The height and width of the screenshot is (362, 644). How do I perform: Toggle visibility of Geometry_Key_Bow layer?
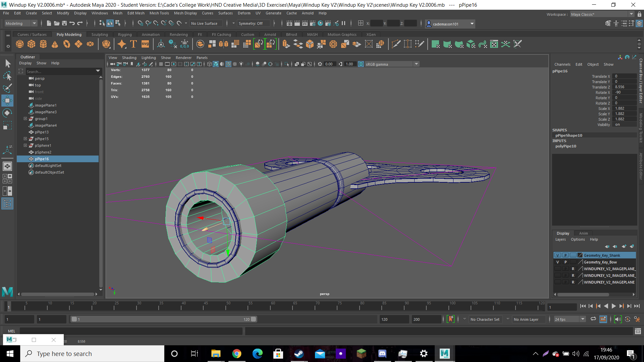[557, 262]
